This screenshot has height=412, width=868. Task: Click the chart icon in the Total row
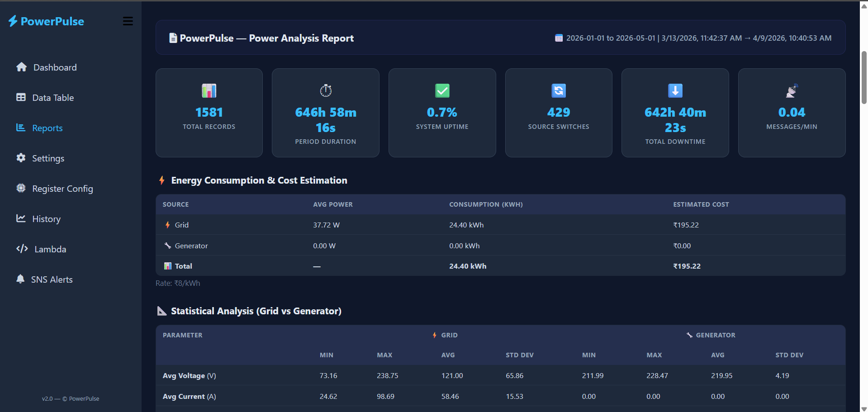tap(168, 266)
